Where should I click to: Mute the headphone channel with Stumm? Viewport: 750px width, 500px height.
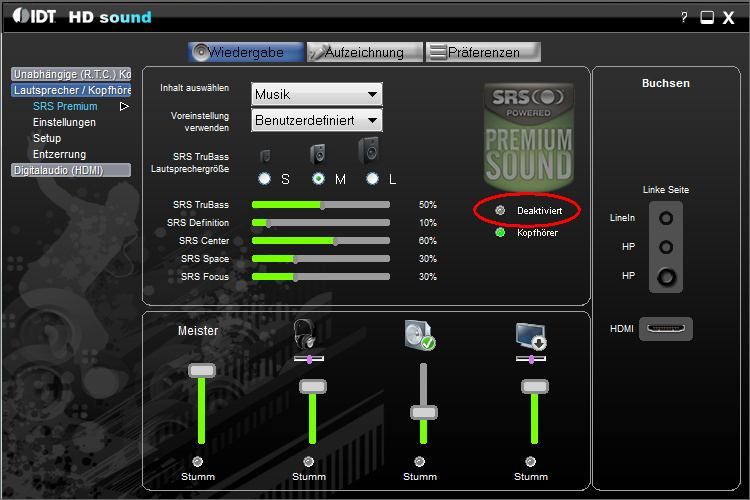[x=309, y=461]
